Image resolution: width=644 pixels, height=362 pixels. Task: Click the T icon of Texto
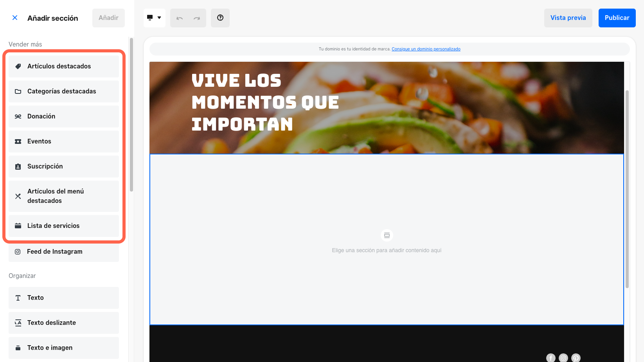[x=18, y=298]
